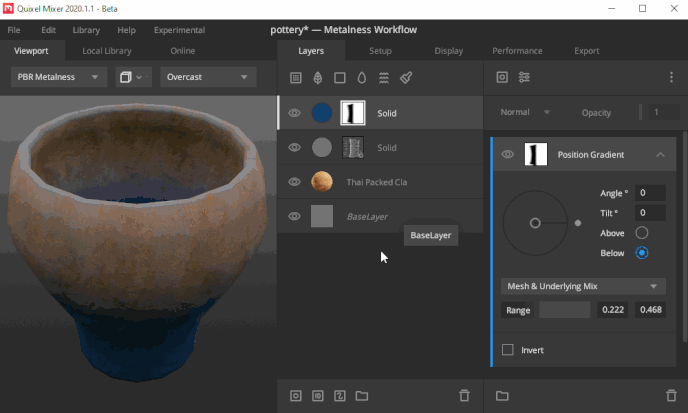Open the PBR Metalness dropdown

(x=59, y=77)
